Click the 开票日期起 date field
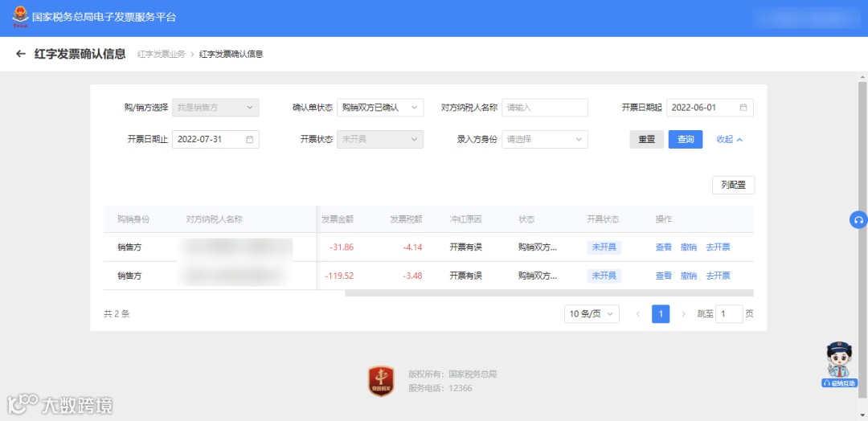Viewport: 868px width, 421px height. (710, 108)
